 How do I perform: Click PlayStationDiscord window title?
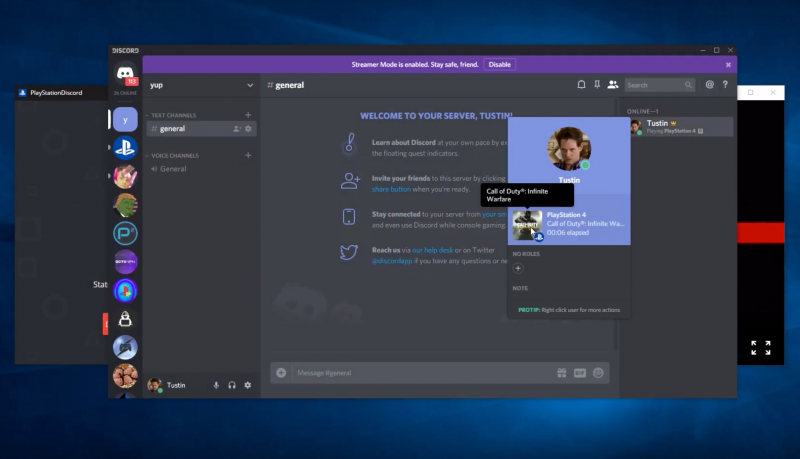tap(56, 93)
